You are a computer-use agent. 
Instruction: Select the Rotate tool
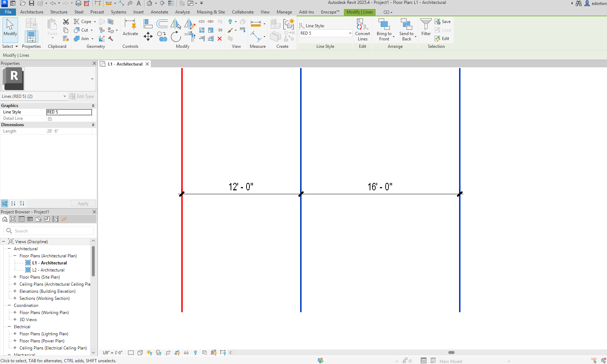pos(176,37)
